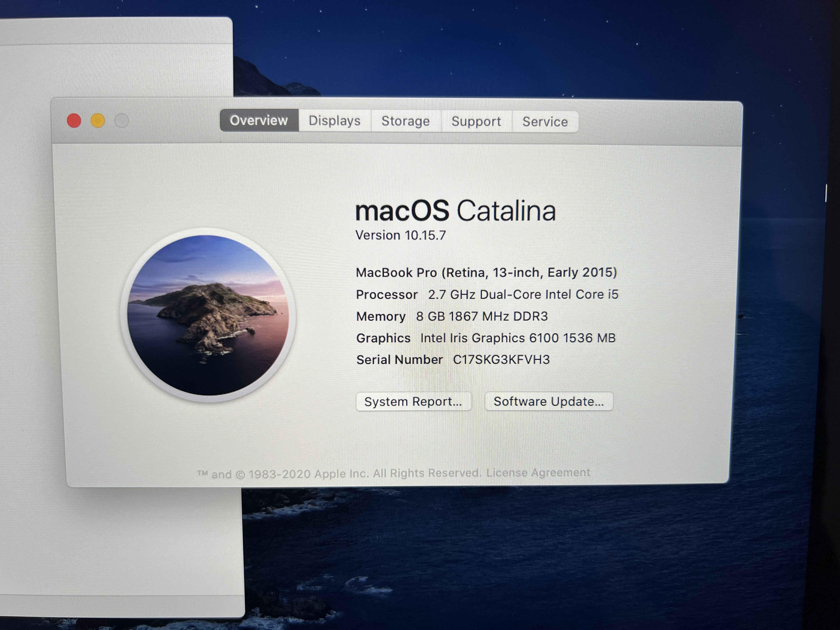Click Intel Iris Graphics 6100 1536 MB
The image size is (840, 630).
[x=518, y=338]
